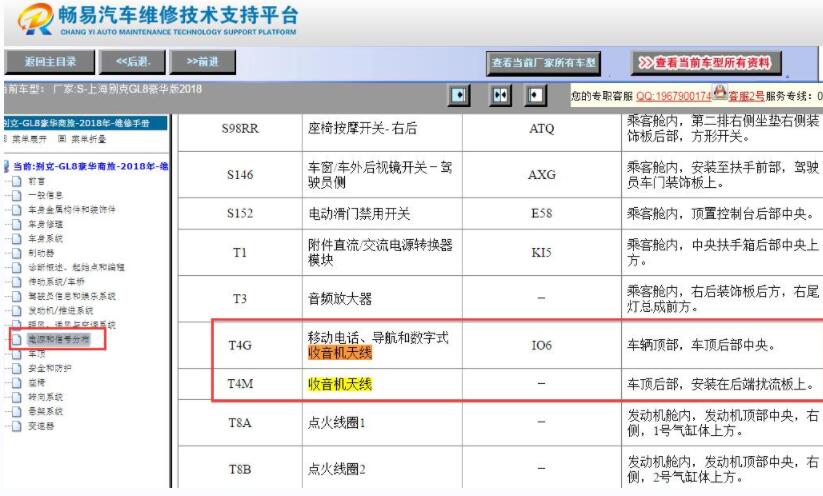Click 查看当前车型所有资料 button
The width and height of the screenshot is (823, 496).
coord(706,62)
